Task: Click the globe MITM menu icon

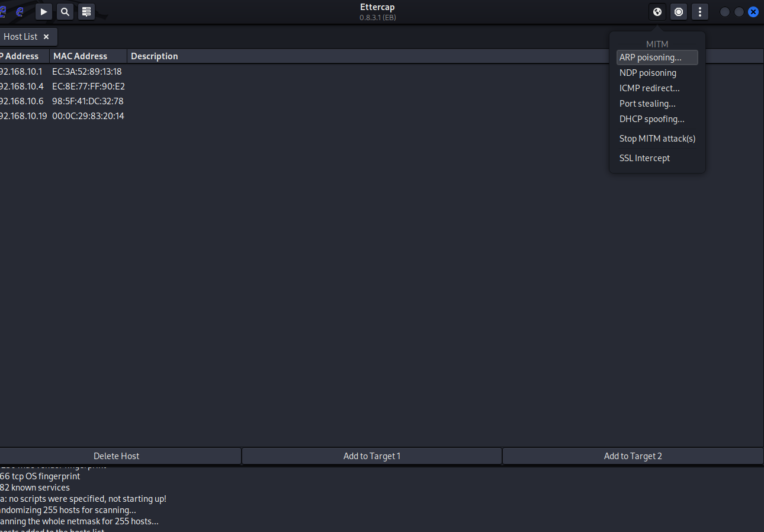Action: point(657,11)
